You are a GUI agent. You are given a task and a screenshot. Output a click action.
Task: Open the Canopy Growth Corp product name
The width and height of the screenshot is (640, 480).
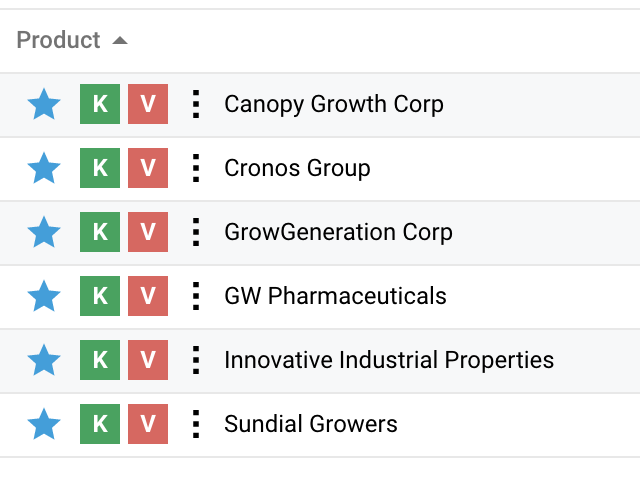(334, 104)
